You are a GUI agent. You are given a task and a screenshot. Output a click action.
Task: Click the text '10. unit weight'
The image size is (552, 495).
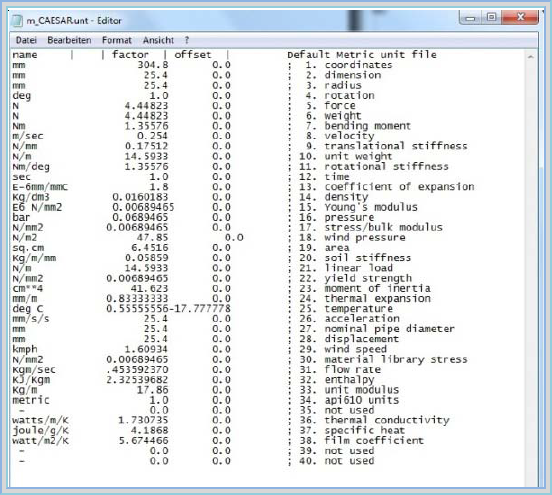[x=345, y=156]
